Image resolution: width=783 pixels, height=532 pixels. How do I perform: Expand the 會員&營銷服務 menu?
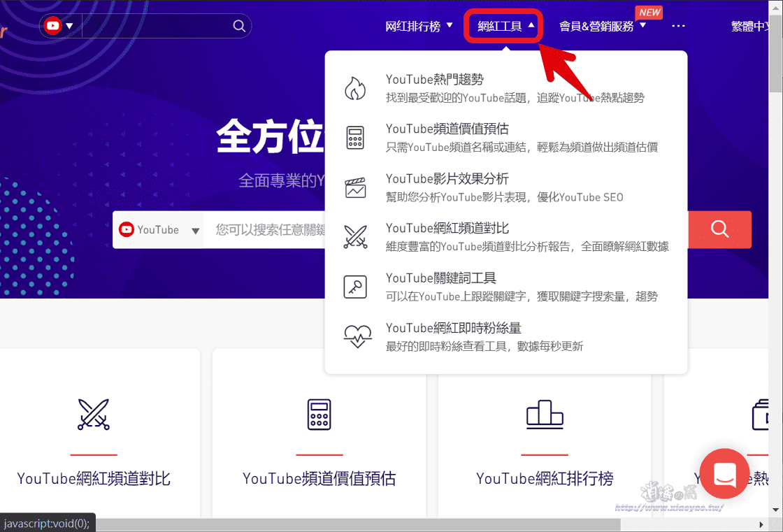coord(603,26)
